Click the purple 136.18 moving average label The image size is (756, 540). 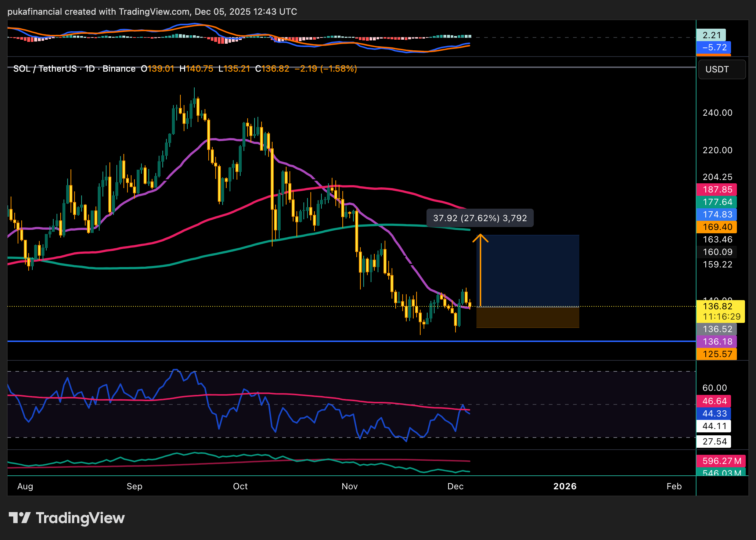coord(717,342)
